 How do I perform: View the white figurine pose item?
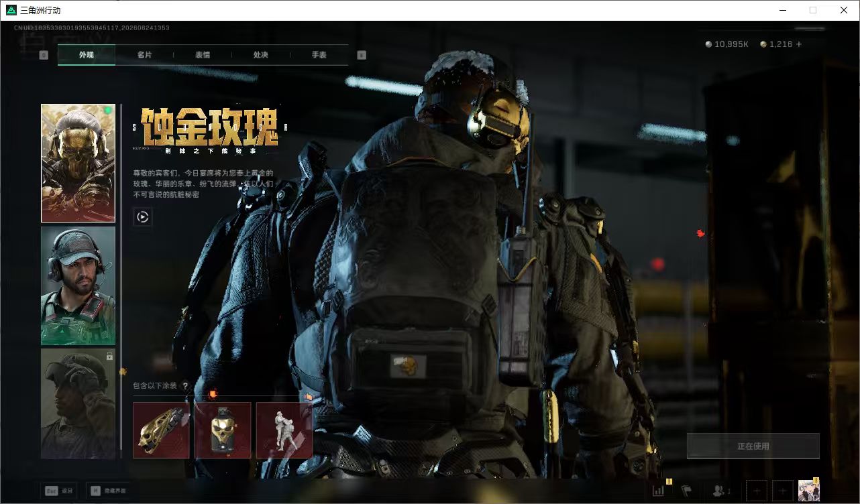(284, 430)
